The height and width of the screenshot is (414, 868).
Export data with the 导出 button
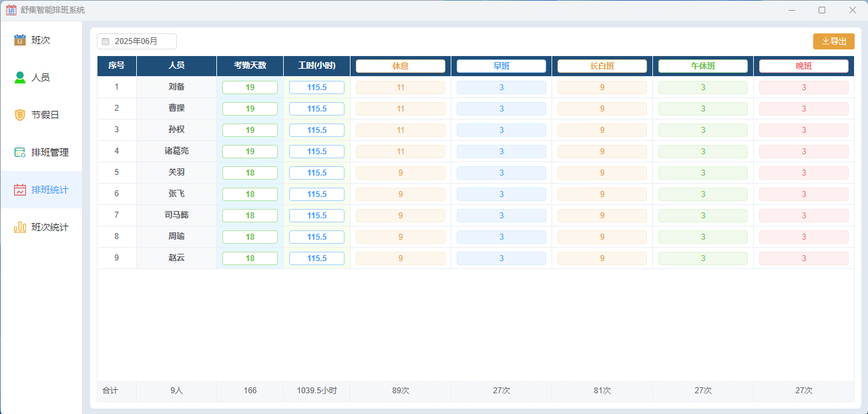coord(833,41)
